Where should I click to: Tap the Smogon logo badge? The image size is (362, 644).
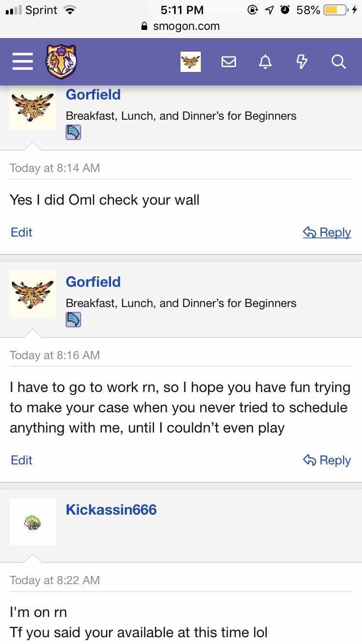[x=61, y=62]
